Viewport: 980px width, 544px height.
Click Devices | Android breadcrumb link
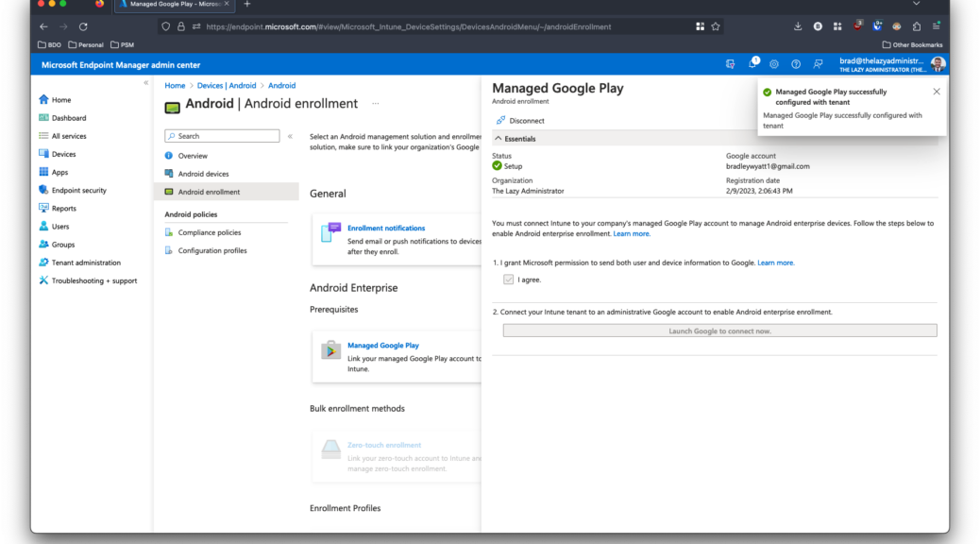(227, 86)
